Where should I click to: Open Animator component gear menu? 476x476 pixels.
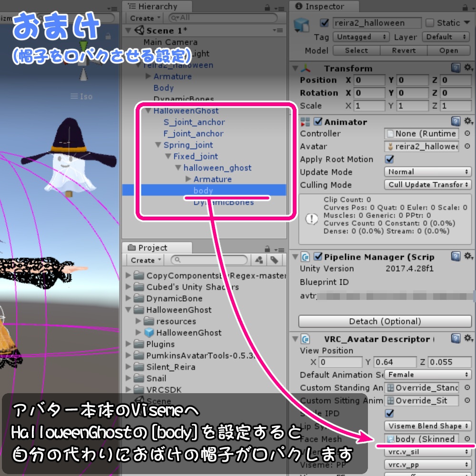(x=468, y=121)
